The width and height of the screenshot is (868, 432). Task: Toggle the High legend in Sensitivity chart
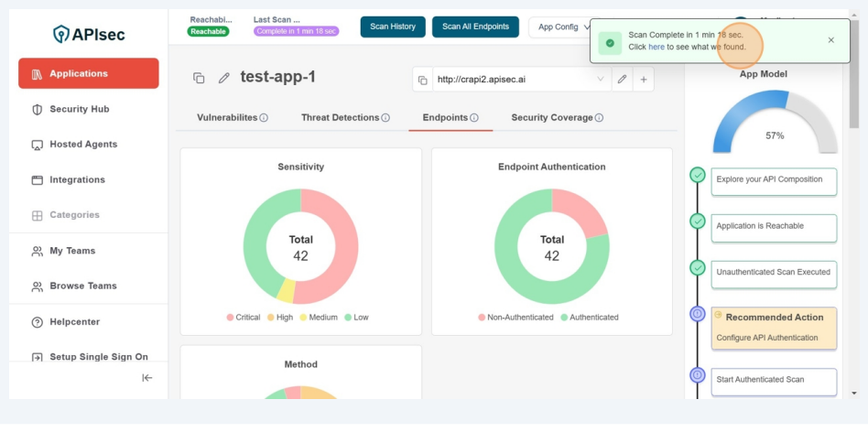tap(280, 318)
